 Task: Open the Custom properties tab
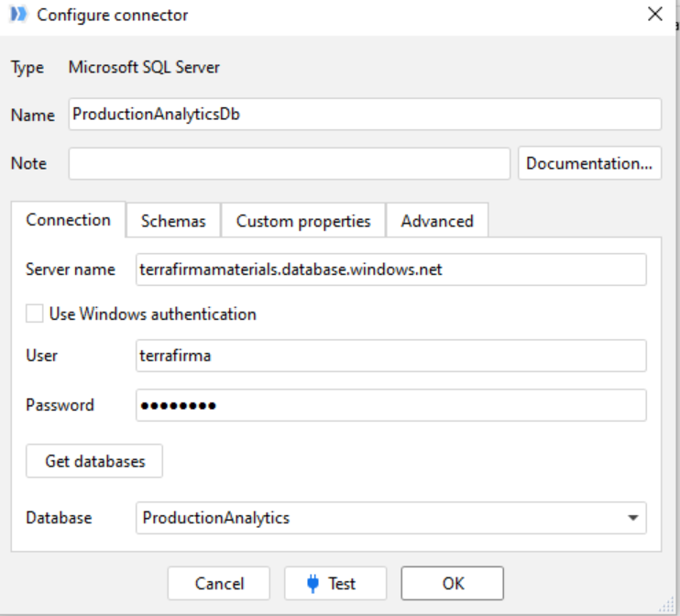(x=303, y=221)
